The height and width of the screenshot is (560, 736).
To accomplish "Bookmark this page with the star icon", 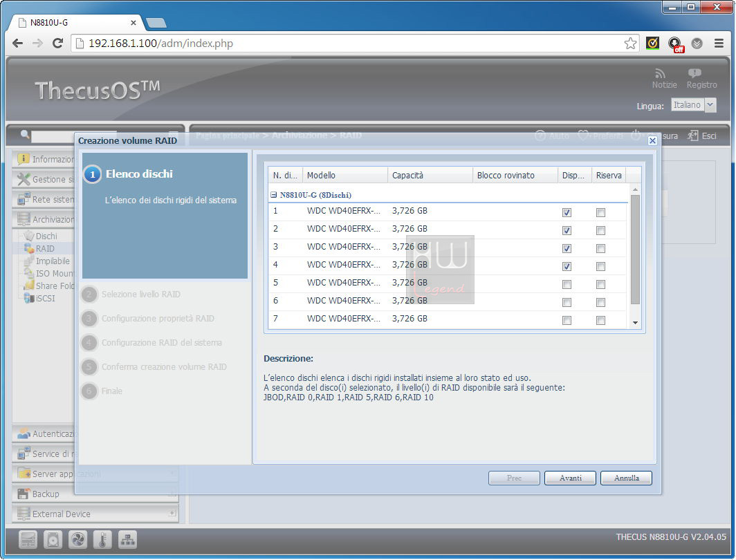I will point(630,43).
